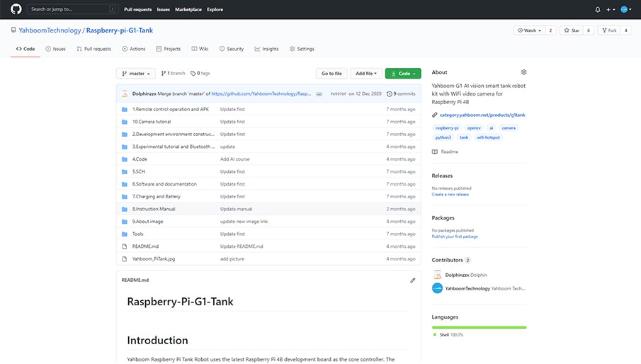This screenshot has height=364, width=641.
Task: View the 1 branch link
Action: click(x=174, y=73)
